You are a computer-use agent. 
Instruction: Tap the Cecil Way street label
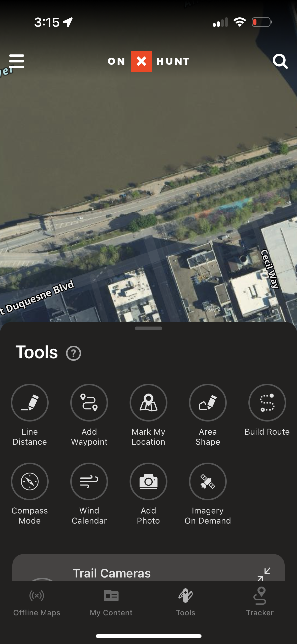click(270, 269)
